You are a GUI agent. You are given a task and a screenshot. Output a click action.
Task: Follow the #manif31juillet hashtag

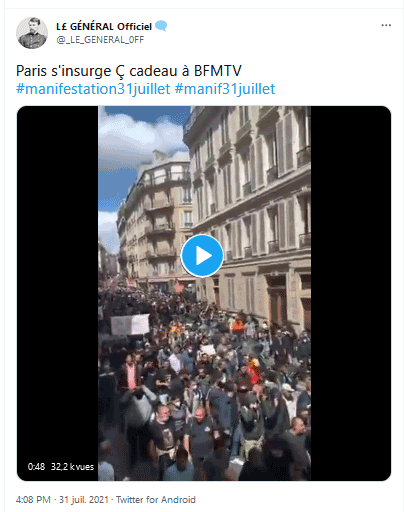[x=225, y=89]
